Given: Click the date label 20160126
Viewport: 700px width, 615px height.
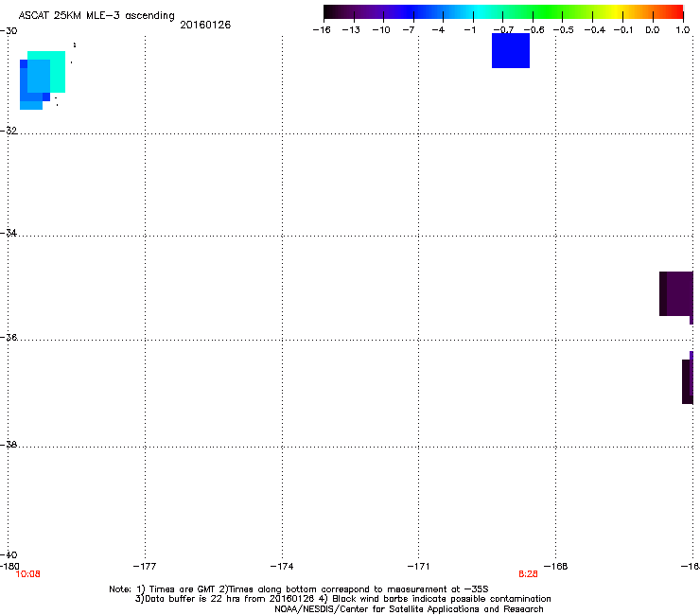Looking at the screenshot, I should [205, 25].
